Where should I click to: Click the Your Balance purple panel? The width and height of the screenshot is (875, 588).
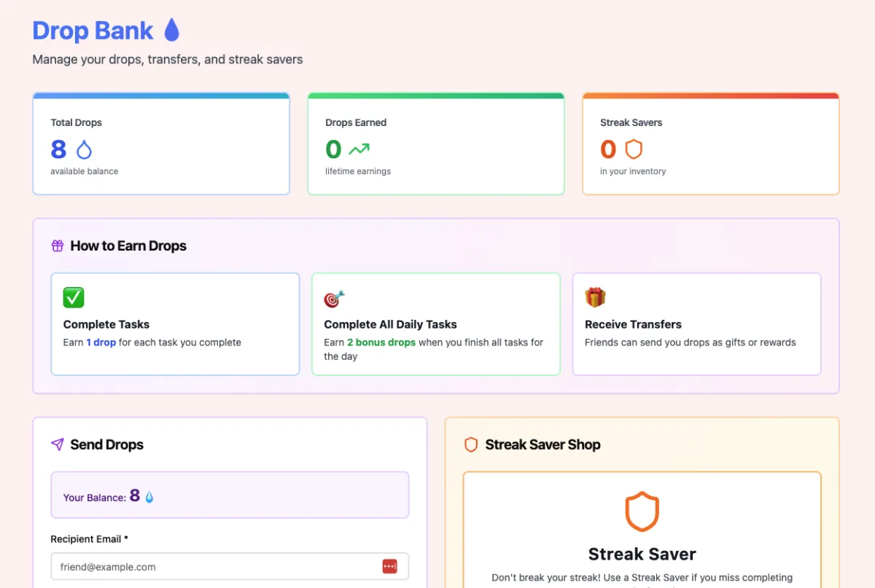click(x=230, y=495)
